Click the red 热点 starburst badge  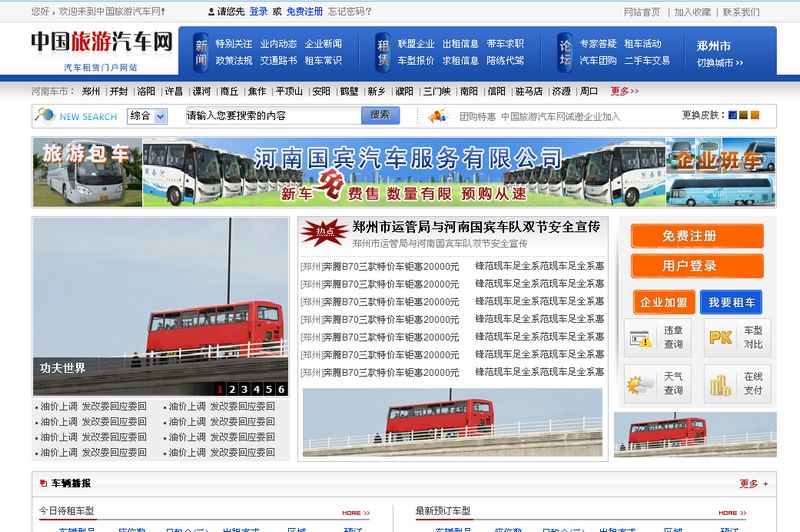point(324,233)
